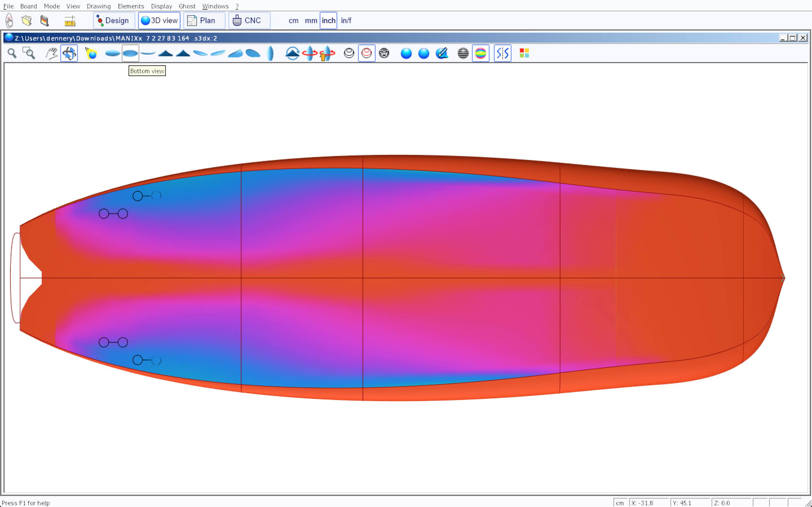Open the Board menu

tap(28, 6)
